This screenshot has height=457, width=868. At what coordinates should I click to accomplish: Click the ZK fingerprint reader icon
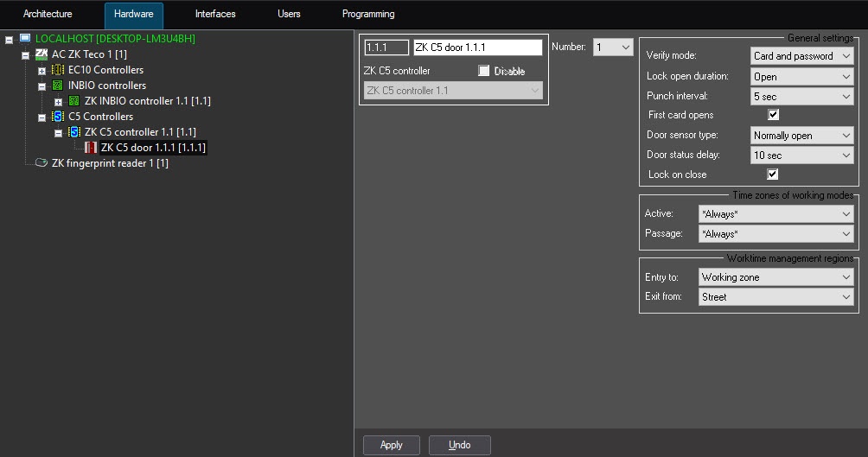coord(41,162)
